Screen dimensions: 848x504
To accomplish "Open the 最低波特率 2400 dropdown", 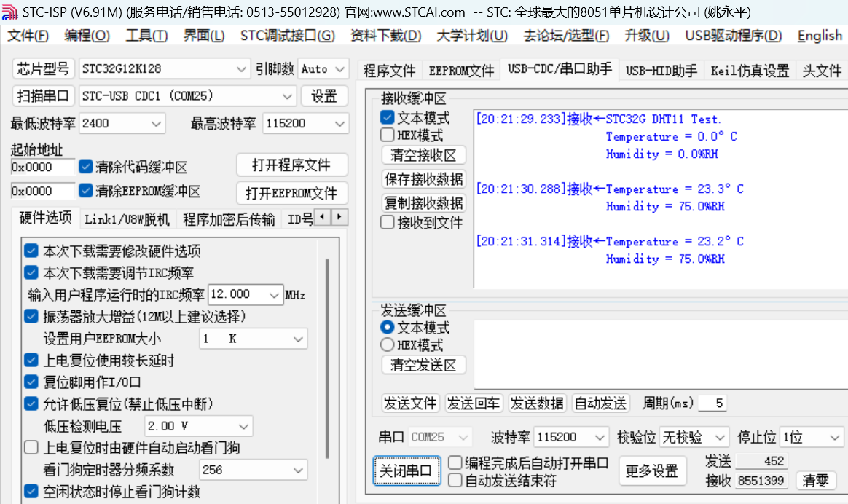I will tap(122, 123).
